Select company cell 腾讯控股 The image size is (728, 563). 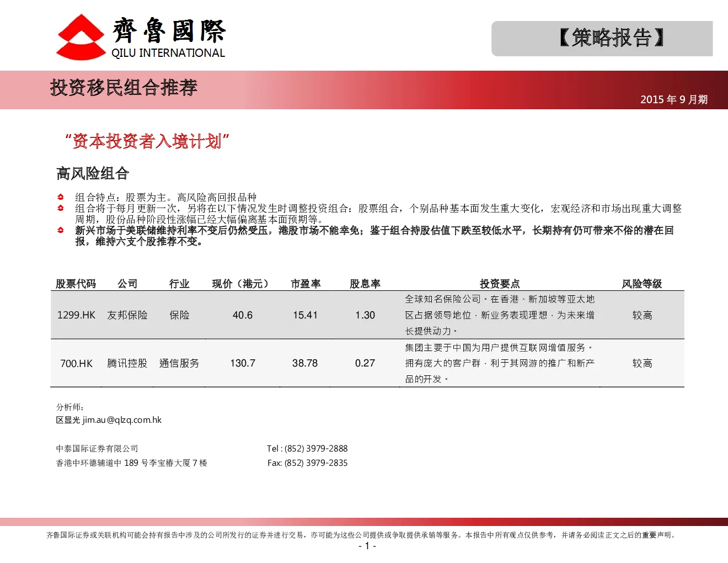127,363
